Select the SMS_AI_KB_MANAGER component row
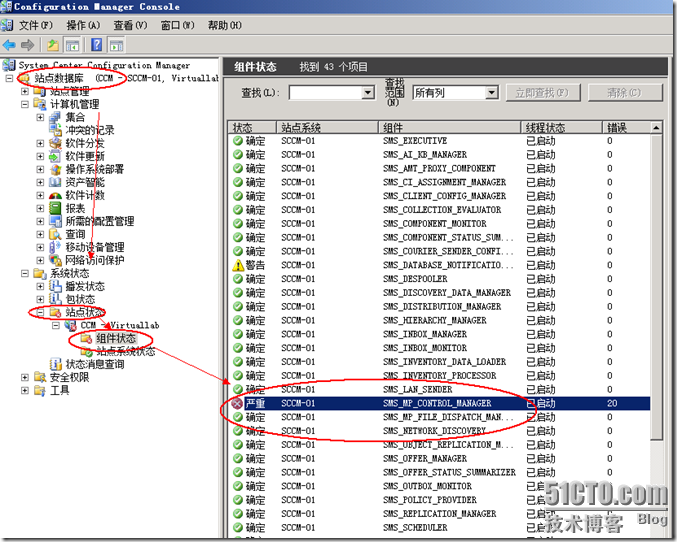The width and height of the screenshot is (677, 542). tap(439, 155)
